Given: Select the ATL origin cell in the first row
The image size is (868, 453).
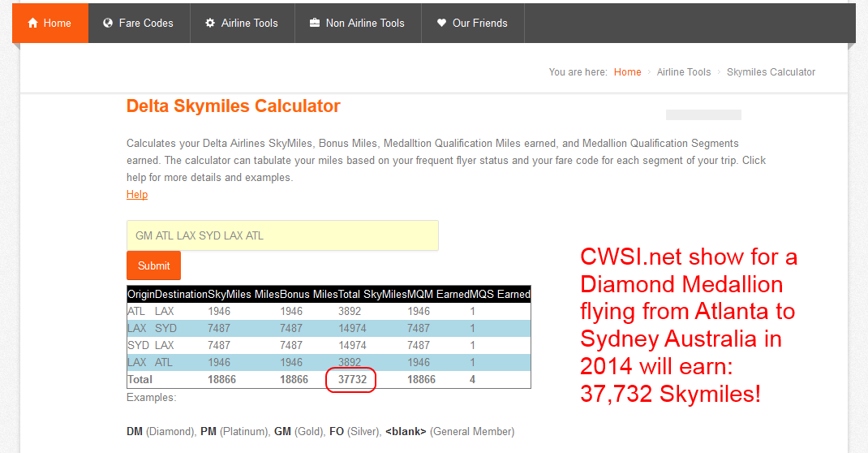Looking at the screenshot, I should pyautogui.click(x=136, y=311).
